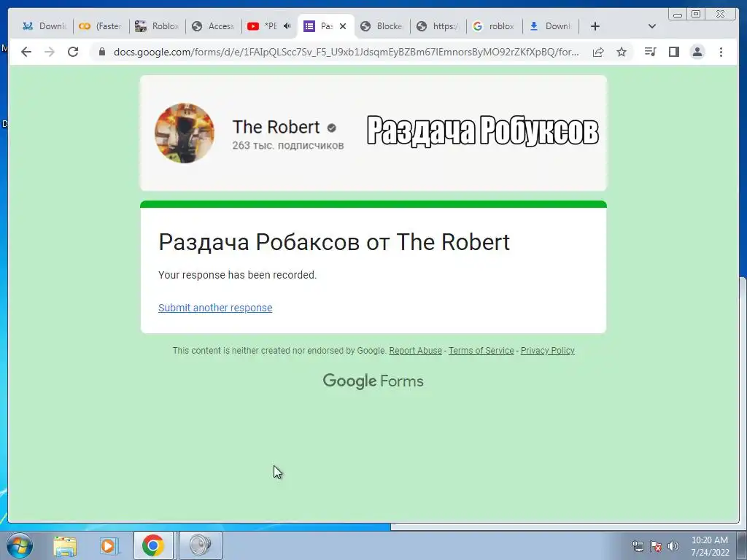Open the Action Center flag icon
The image size is (747, 560).
coord(656,546)
